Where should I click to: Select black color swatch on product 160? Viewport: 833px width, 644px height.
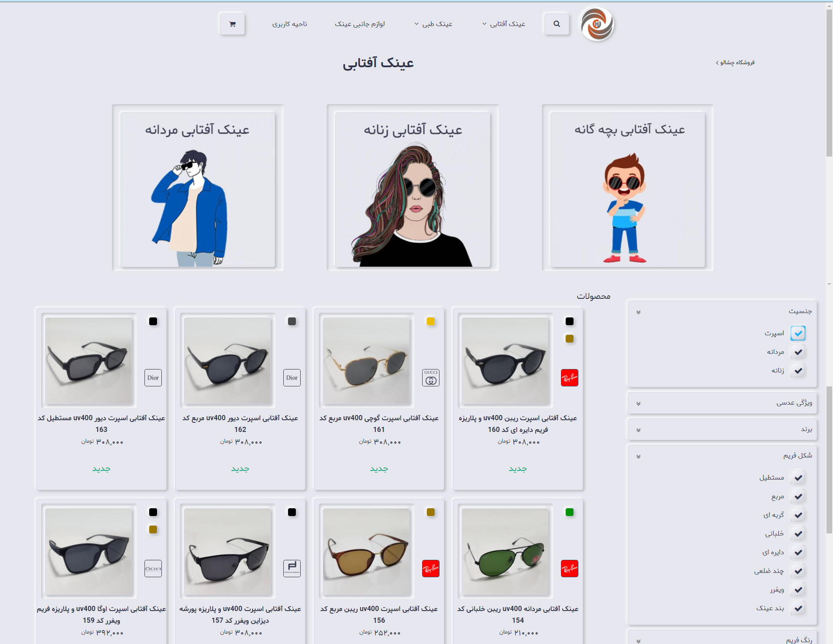coord(569,321)
